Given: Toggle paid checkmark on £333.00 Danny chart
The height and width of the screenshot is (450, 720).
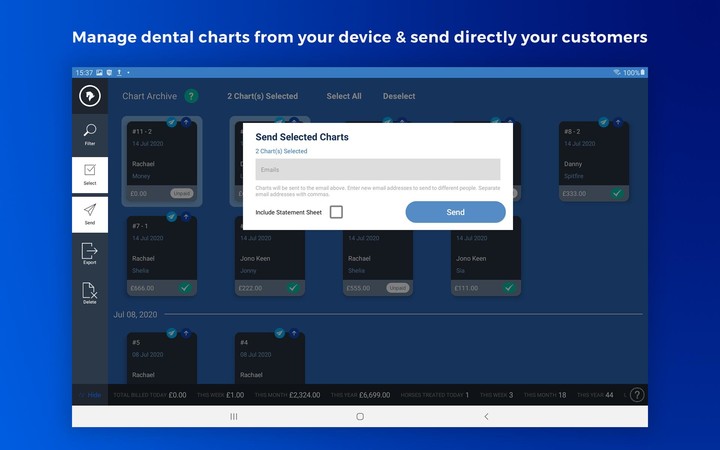Looking at the screenshot, I should click(617, 193).
